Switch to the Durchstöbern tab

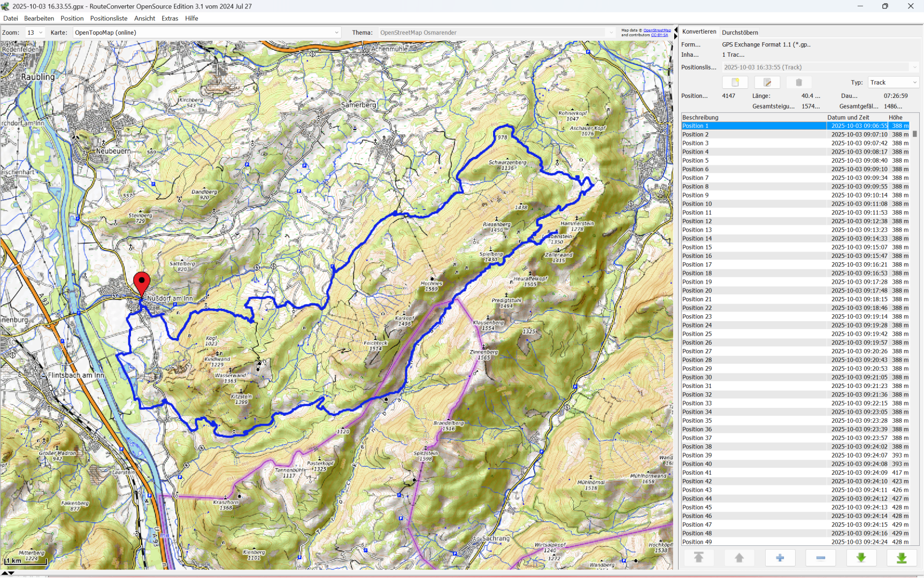coord(740,33)
